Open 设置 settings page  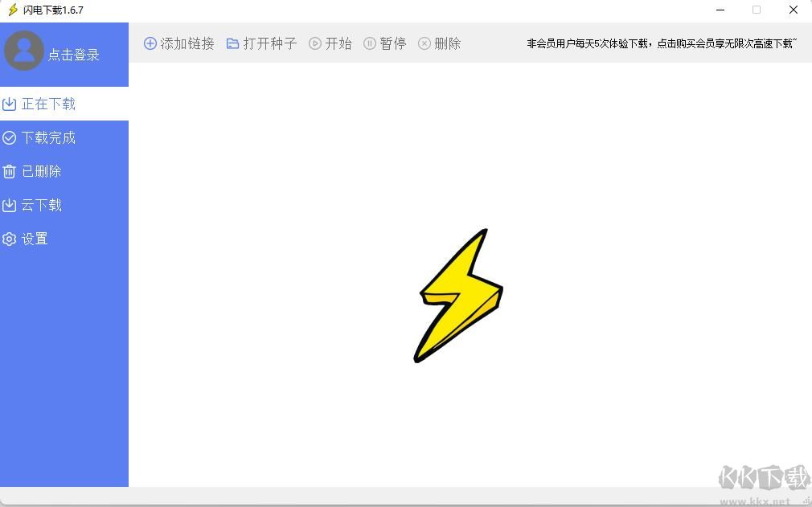[64, 239]
